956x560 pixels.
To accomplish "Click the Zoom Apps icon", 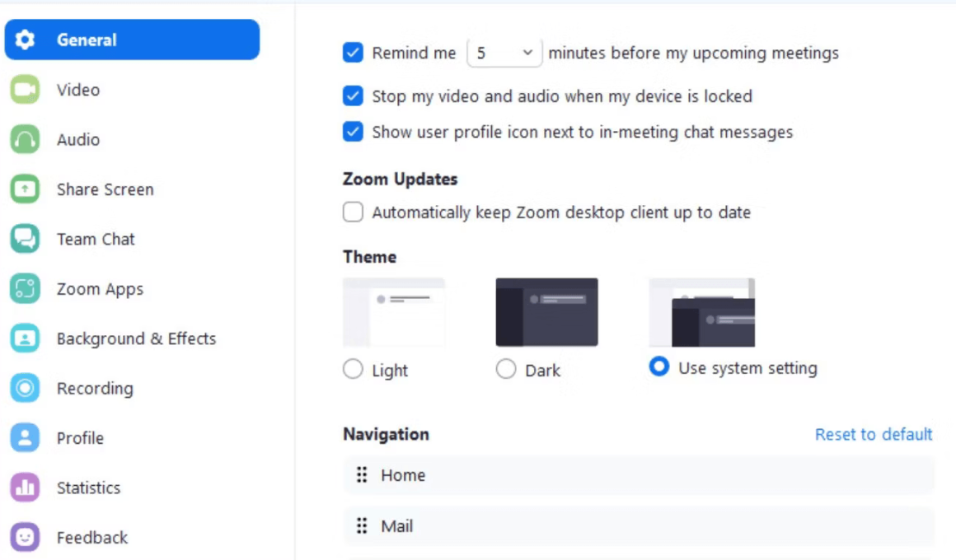I will (25, 288).
